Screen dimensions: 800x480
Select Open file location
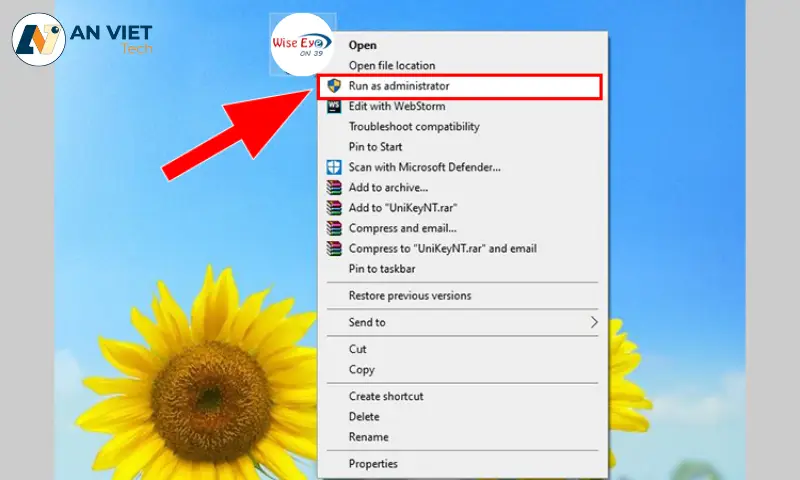coord(391,66)
